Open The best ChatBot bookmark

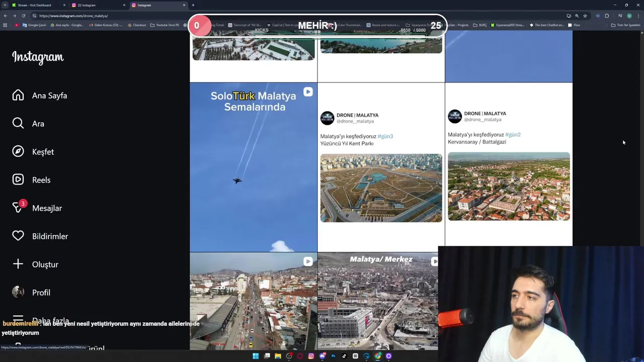546,25
